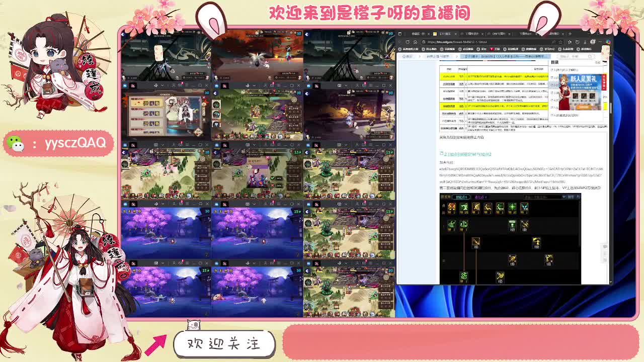644x362 pixels.
Task: Select top character portrait in green battle map
Action: tap(216, 105)
